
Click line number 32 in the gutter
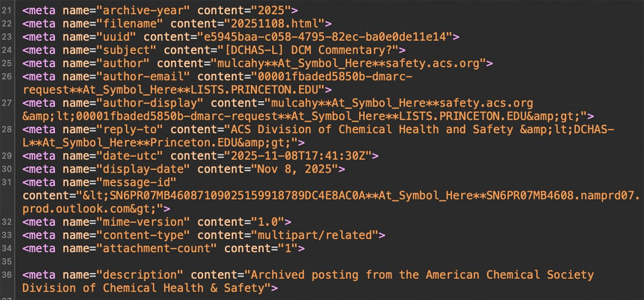click(x=6, y=222)
